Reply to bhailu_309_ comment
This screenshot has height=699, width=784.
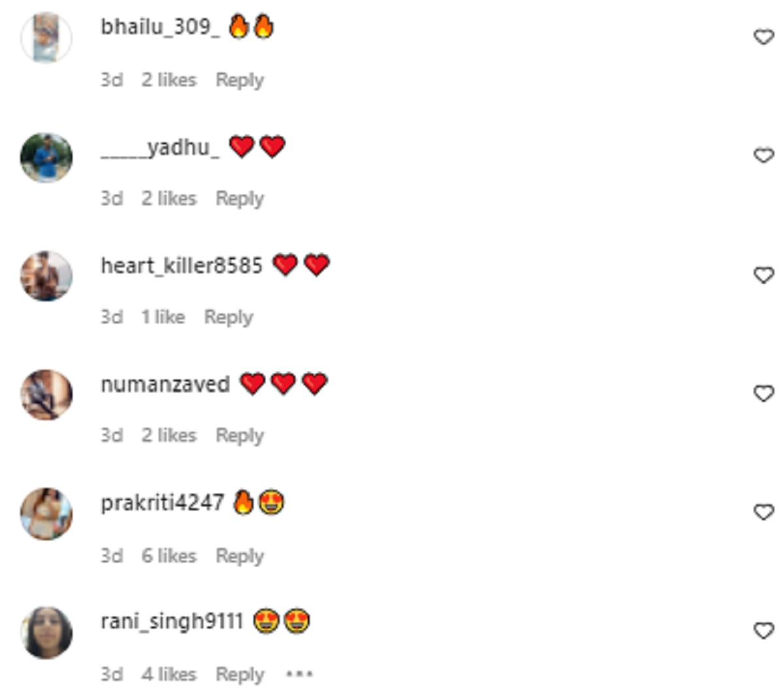240,80
